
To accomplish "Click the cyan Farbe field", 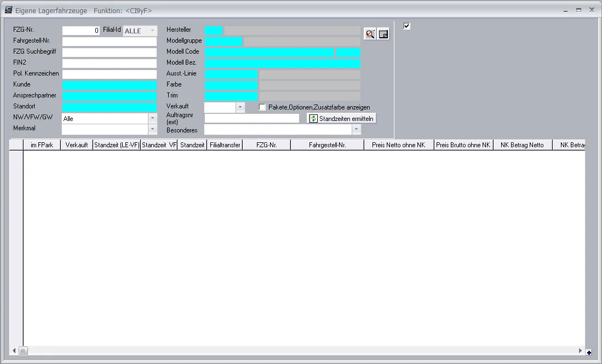I will (231, 85).
